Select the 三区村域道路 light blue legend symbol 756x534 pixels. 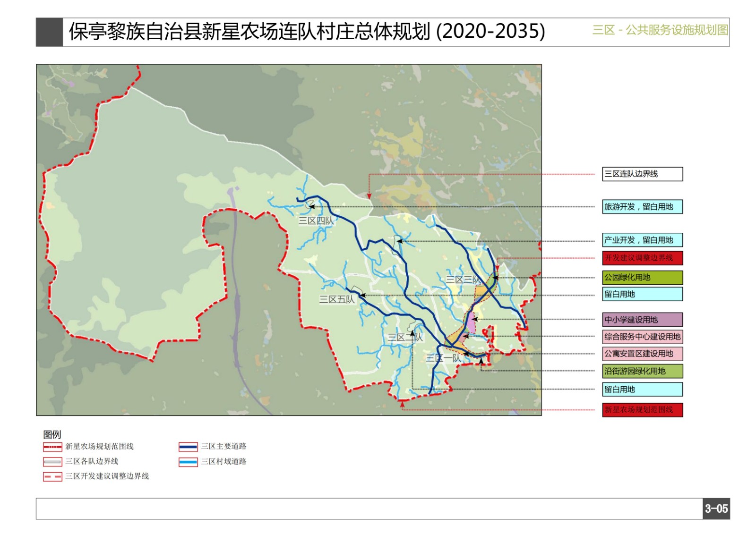point(188,462)
